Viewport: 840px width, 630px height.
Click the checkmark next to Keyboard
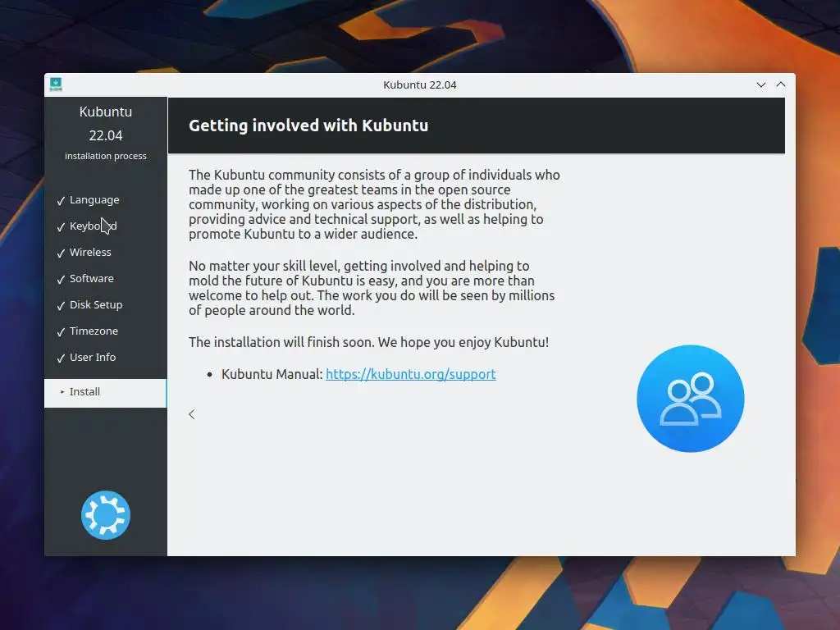coord(61,227)
